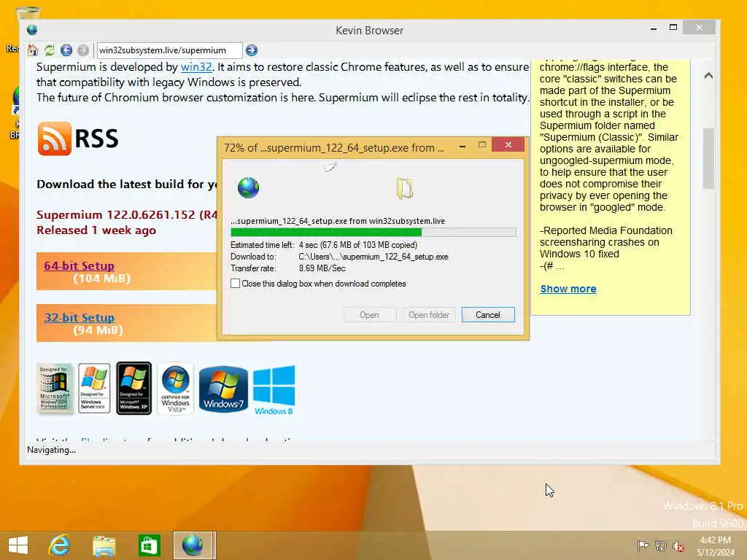747x560 pixels.
Task: Click the folder icon in download dialog
Action: [404, 188]
